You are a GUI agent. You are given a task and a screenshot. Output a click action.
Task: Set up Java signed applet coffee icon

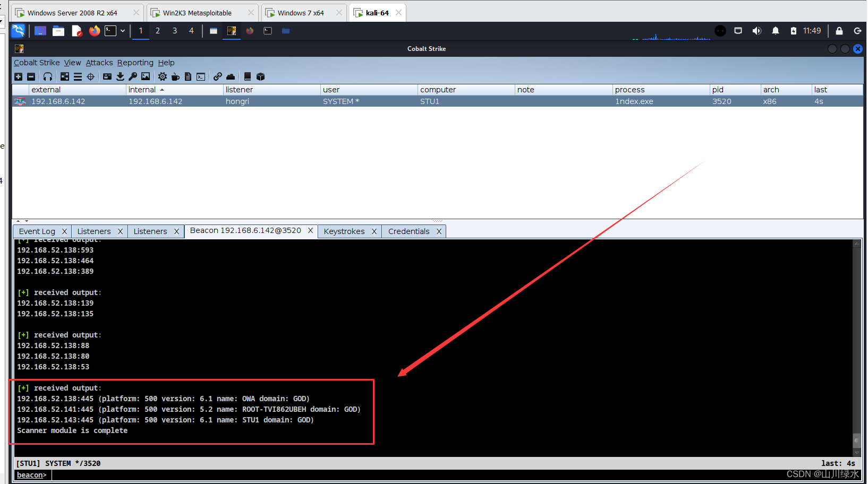click(175, 77)
